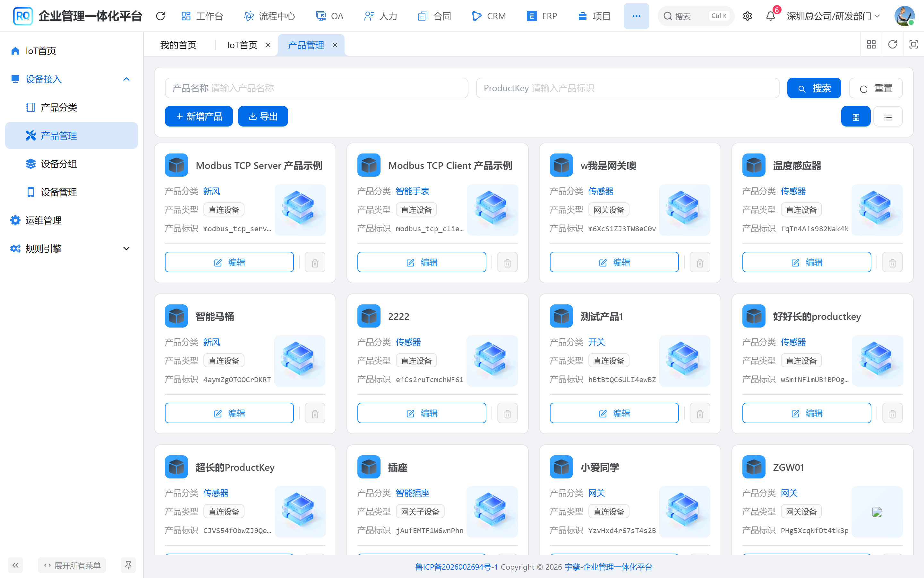Switch to list view
924x578 pixels.
[888, 117]
